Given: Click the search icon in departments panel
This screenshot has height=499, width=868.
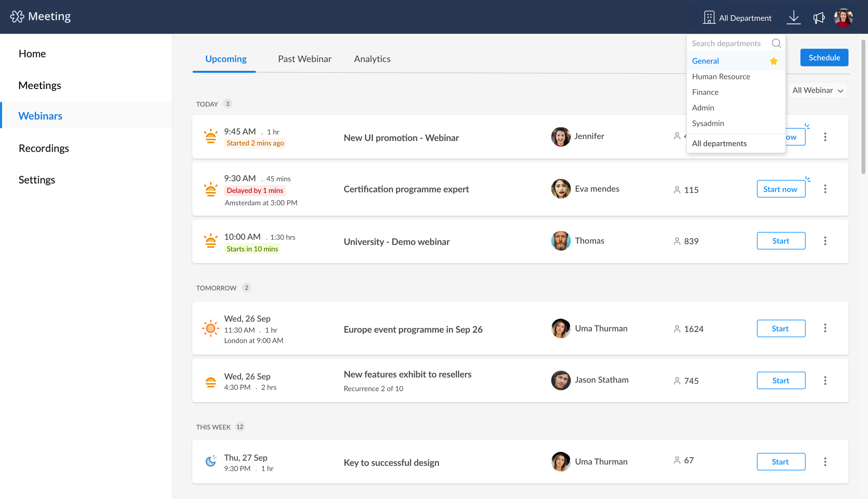Looking at the screenshot, I should click(776, 43).
